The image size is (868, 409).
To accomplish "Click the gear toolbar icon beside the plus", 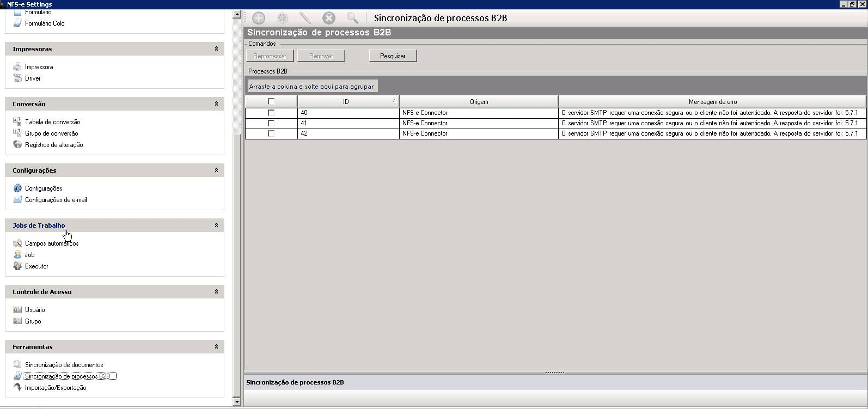I will [x=282, y=18].
